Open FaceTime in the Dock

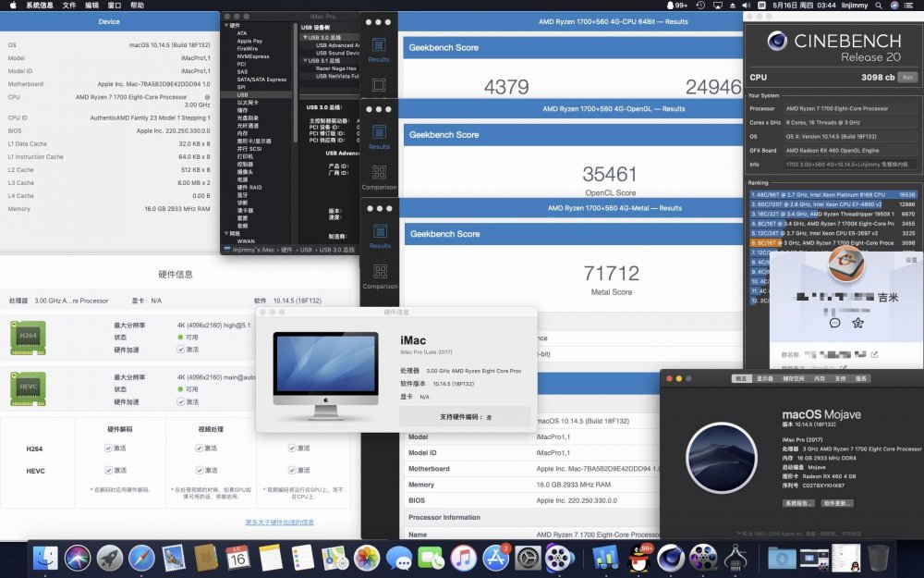(431, 558)
